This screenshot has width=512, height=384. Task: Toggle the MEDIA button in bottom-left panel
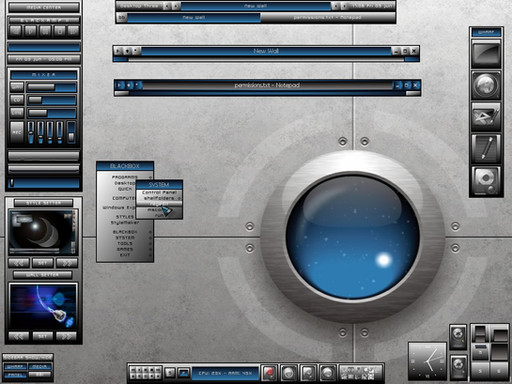(40, 367)
